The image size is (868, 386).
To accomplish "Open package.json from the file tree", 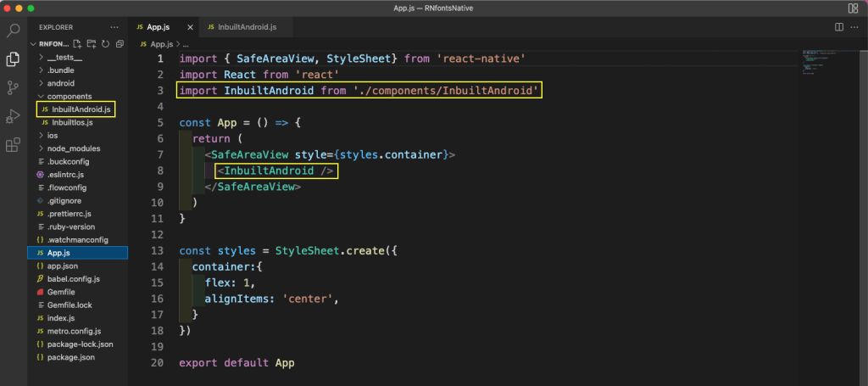I will tap(71, 357).
